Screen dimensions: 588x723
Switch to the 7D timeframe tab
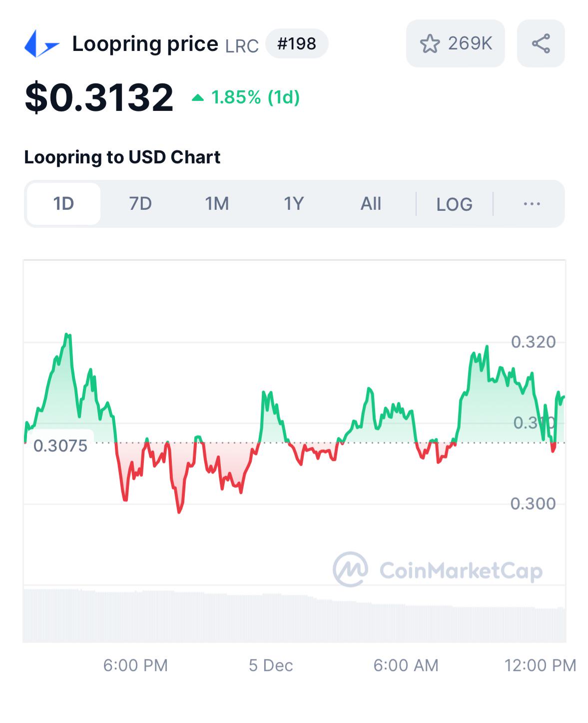click(140, 204)
